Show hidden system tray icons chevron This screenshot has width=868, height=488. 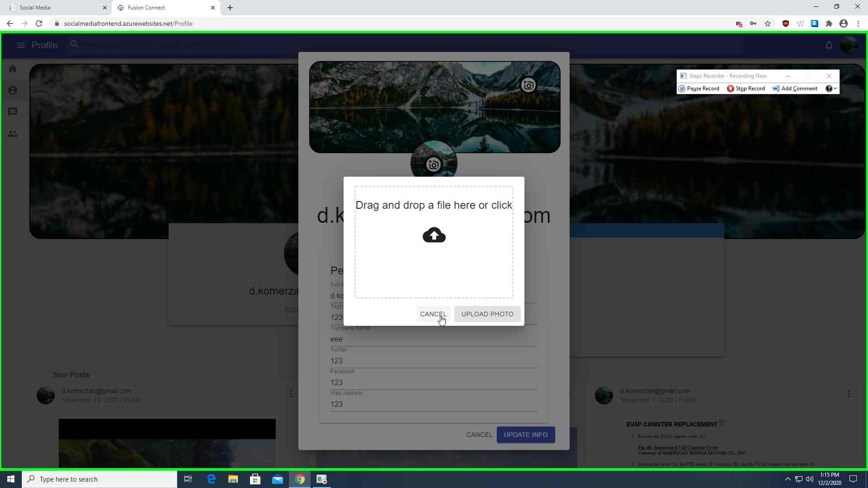pyautogui.click(x=788, y=479)
